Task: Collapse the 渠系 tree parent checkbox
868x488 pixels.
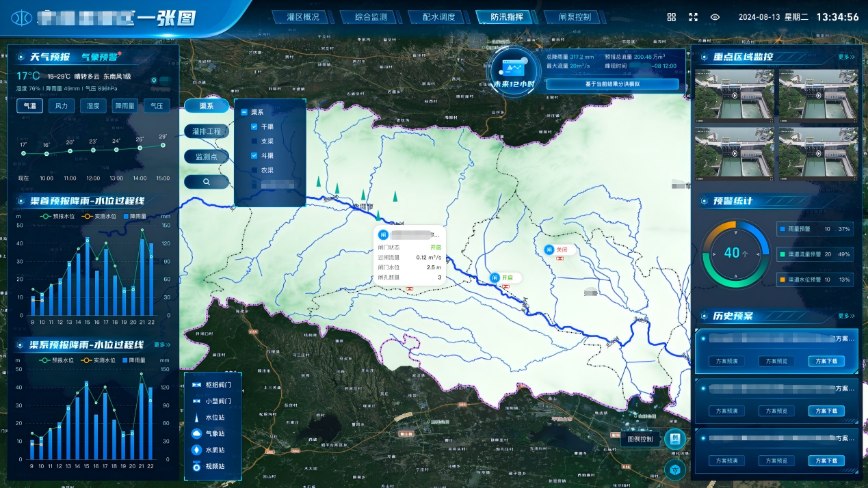Action: point(244,112)
